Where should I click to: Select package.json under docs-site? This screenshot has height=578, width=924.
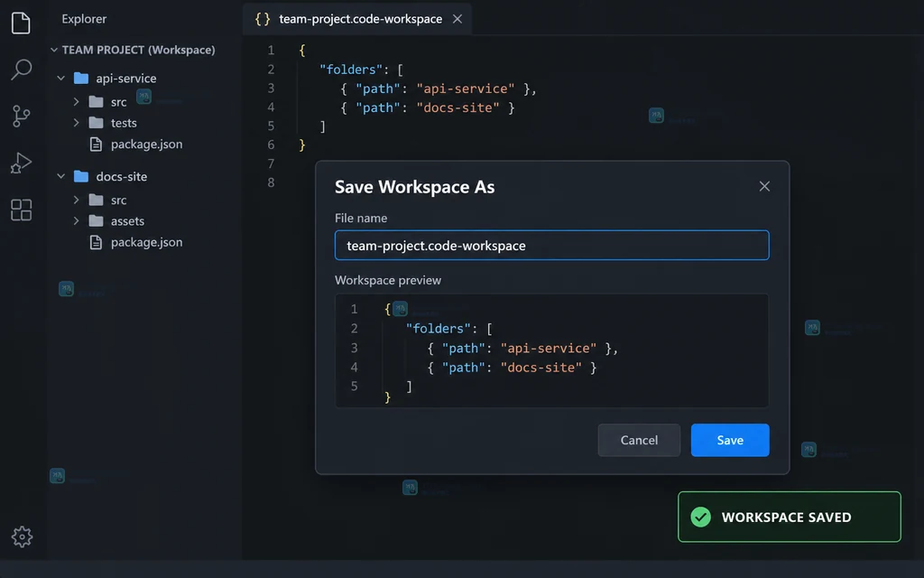[146, 242]
